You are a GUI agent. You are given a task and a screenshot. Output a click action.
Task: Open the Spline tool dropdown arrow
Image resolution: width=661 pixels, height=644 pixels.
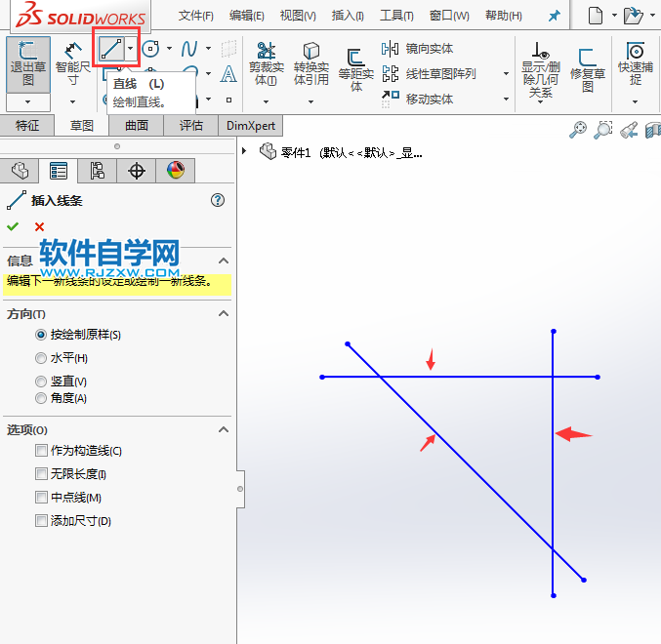coord(208,49)
